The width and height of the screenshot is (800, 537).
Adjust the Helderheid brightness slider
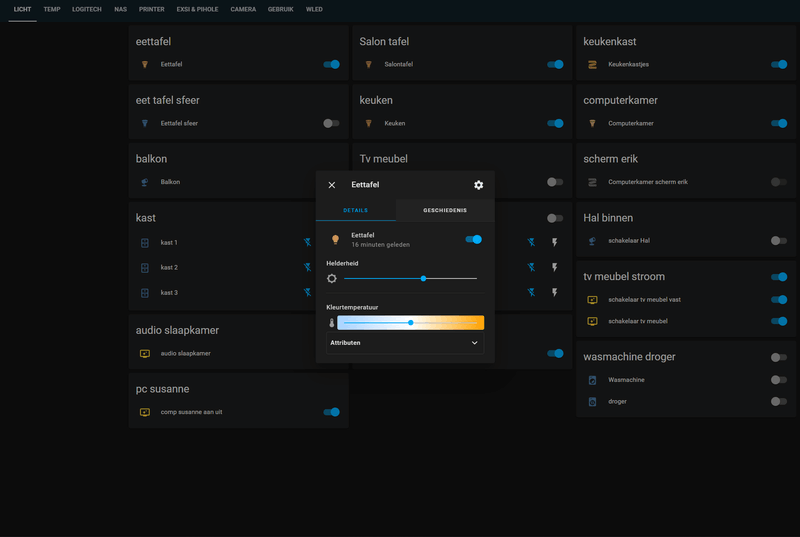coord(410,278)
